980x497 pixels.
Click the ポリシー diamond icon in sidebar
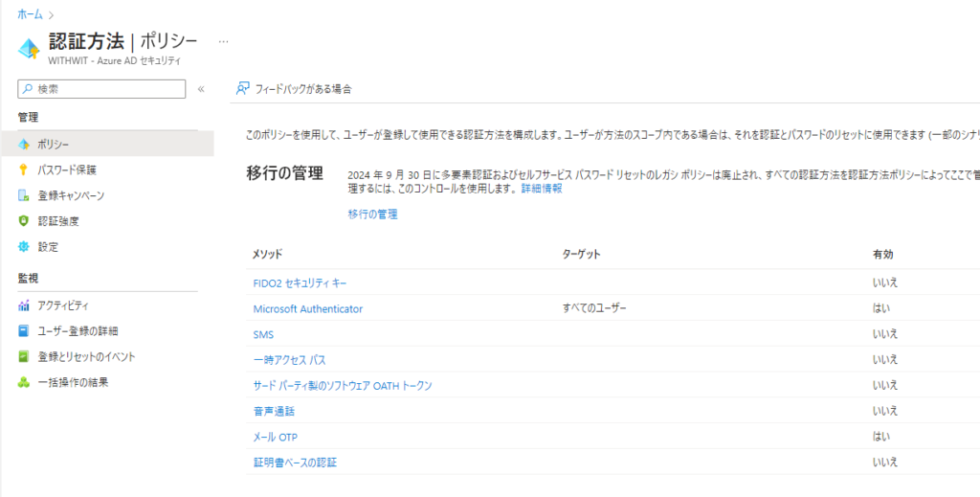tap(24, 145)
